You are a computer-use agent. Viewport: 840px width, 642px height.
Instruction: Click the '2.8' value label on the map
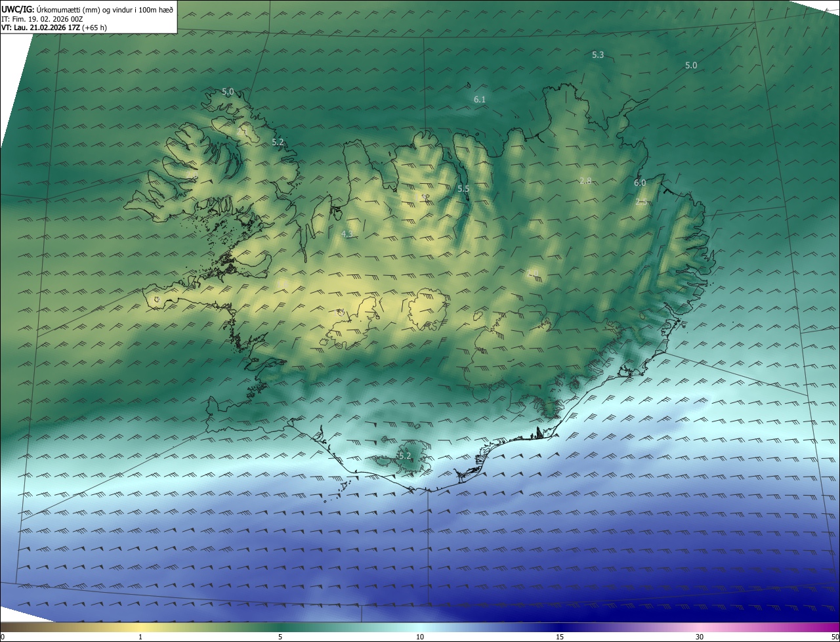coord(585,181)
